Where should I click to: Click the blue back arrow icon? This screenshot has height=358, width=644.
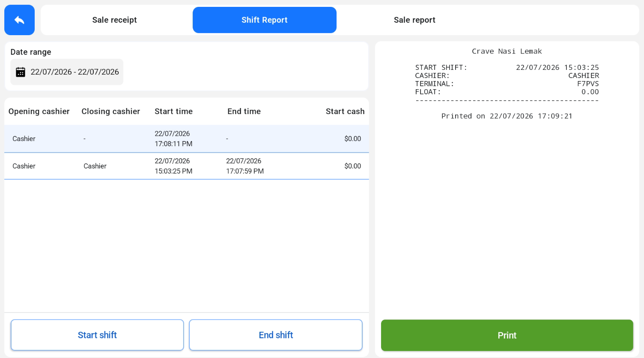pos(19,20)
